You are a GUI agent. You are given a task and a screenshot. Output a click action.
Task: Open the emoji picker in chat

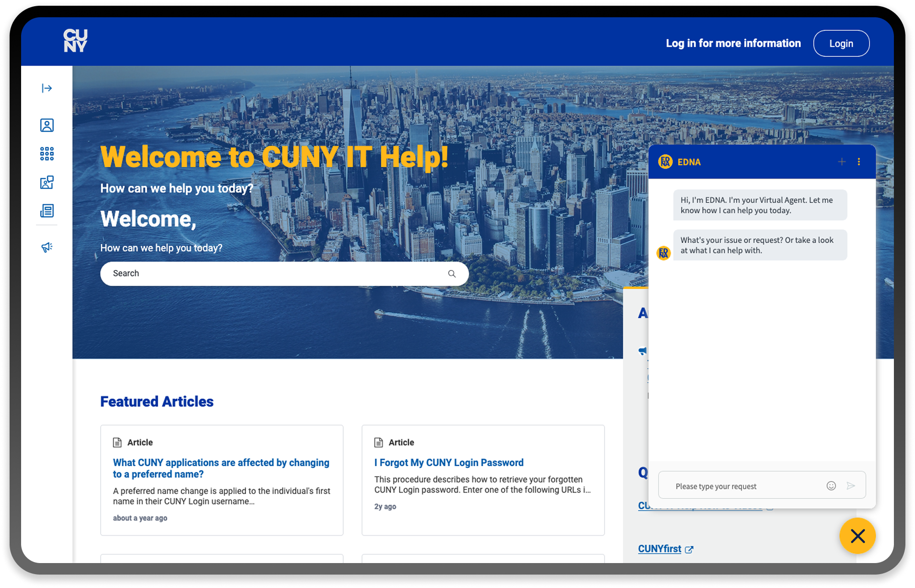coord(831,486)
